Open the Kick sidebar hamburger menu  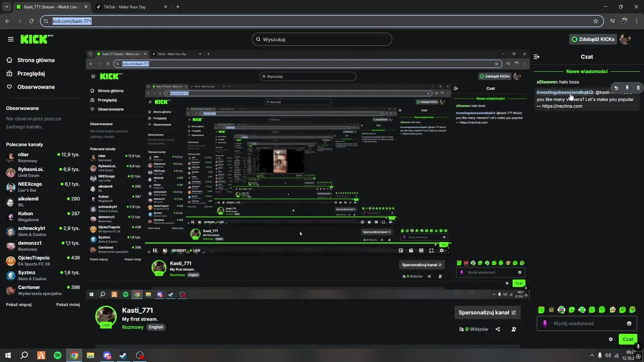point(11,39)
